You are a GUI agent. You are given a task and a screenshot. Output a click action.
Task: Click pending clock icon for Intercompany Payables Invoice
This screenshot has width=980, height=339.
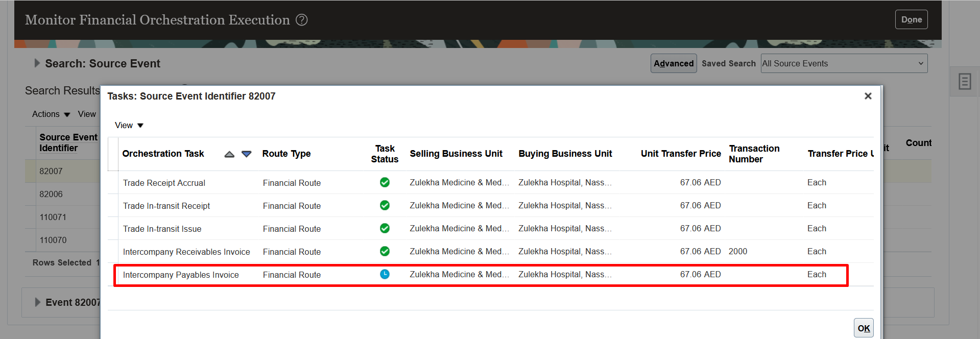[385, 274]
